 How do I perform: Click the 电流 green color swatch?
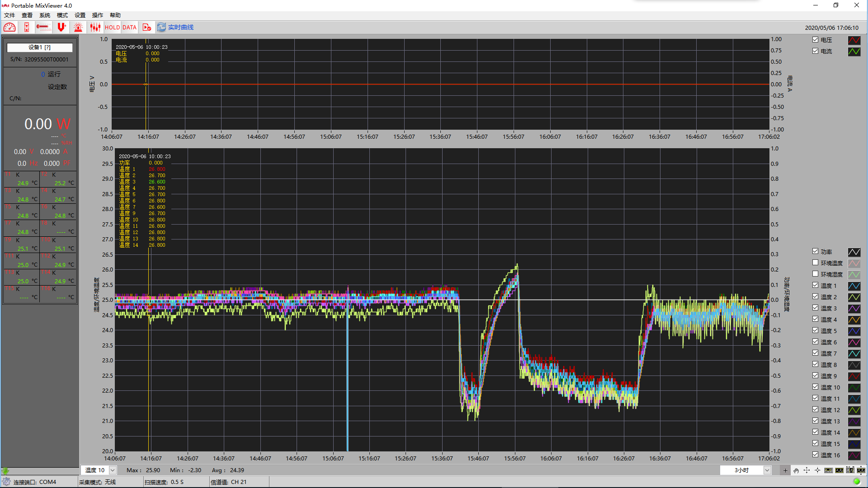click(854, 52)
